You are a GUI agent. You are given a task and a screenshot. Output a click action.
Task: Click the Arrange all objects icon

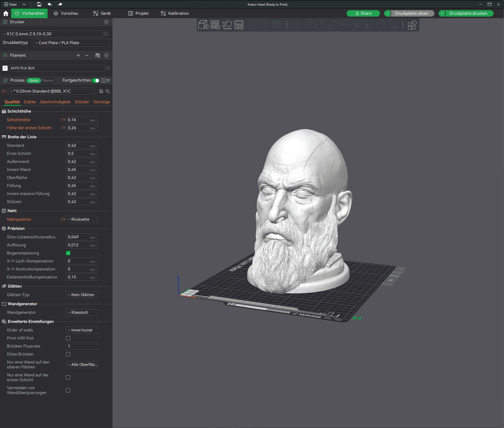click(239, 25)
